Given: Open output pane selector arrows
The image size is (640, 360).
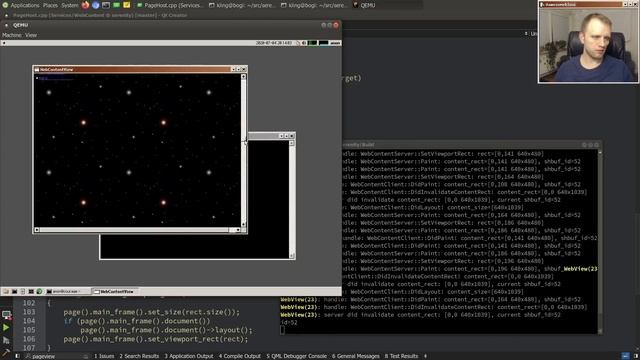Looking at the screenshot, I should [x=425, y=356].
